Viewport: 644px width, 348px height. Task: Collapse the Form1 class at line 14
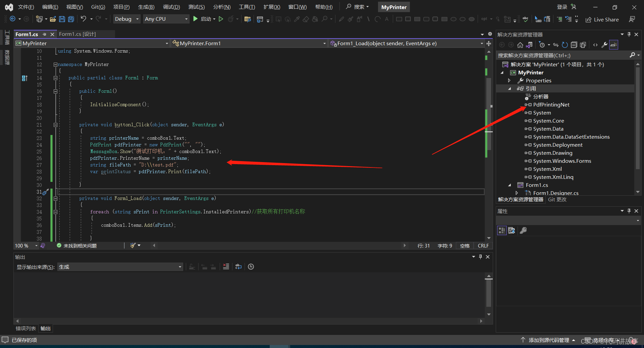click(x=56, y=78)
